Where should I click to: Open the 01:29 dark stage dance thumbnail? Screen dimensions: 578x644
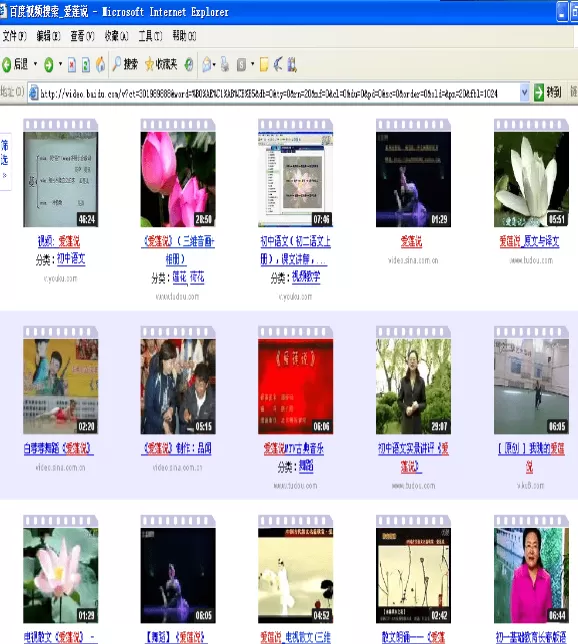[x=413, y=179]
